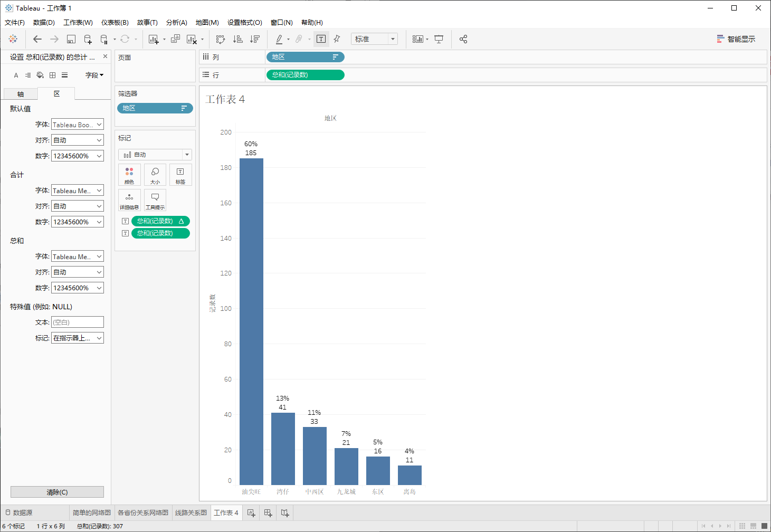Click the undo back arrow
This screenshot has height=532, width=771.
(x=37, y=39)
